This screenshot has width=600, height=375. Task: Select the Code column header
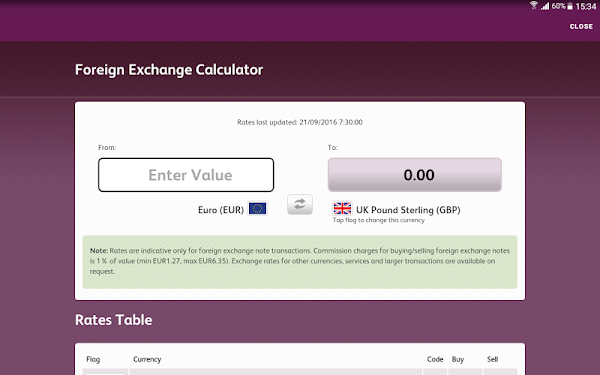tap(435, 359)
